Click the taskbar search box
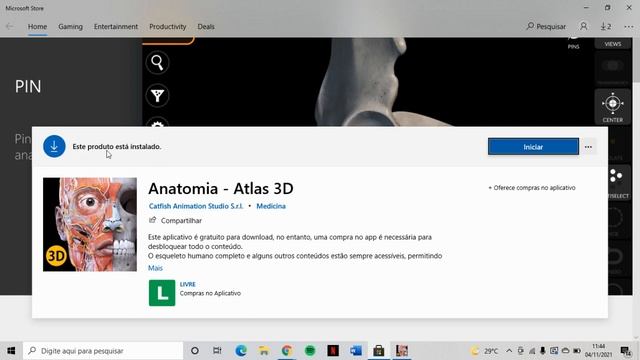This screenshot has height=360, width=640. (x=103, y=351)
